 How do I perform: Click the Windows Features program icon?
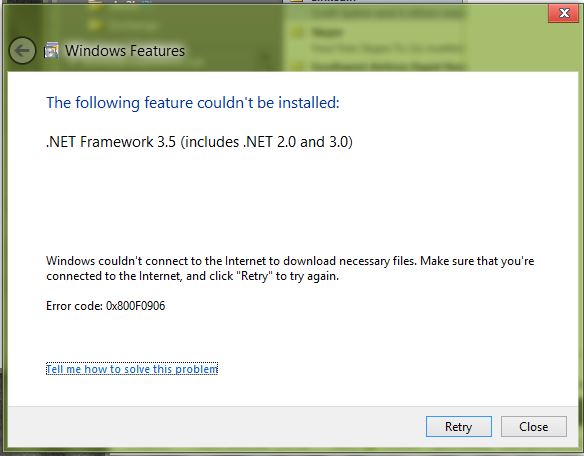tap(51, 50)
